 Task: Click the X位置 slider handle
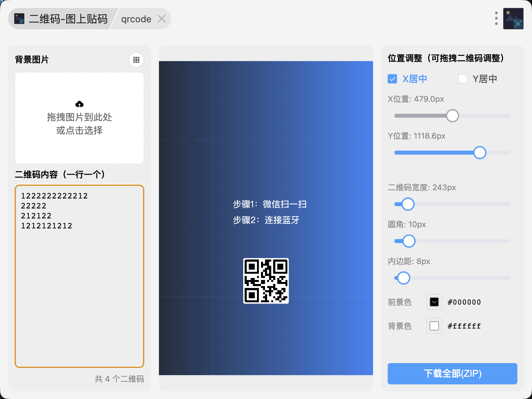click(x=452, y=116)
